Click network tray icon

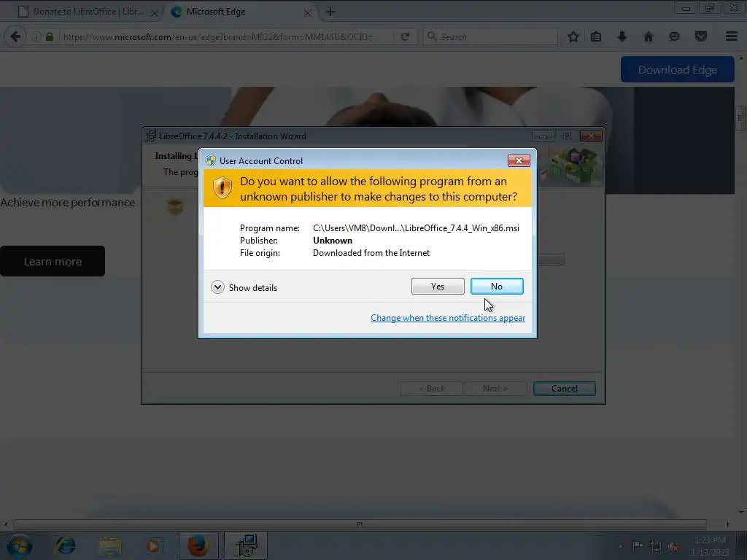pos(656,547)
